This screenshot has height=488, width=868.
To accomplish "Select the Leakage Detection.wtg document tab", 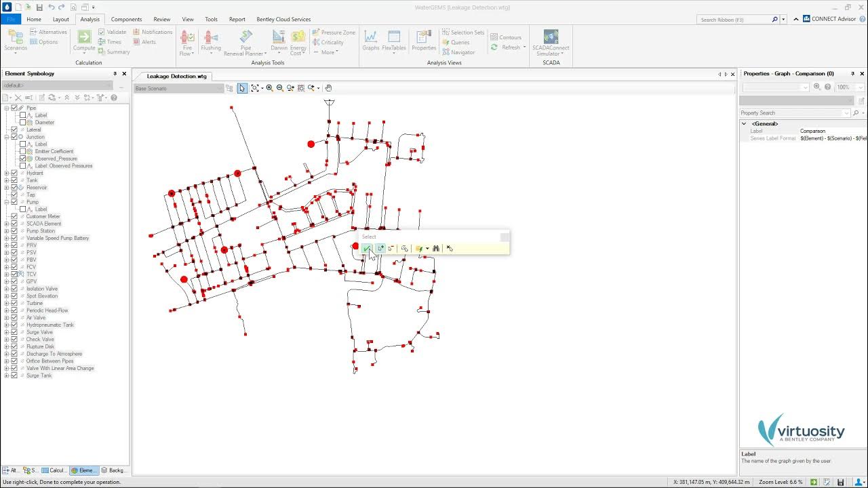I will click(x=176, y=77).
